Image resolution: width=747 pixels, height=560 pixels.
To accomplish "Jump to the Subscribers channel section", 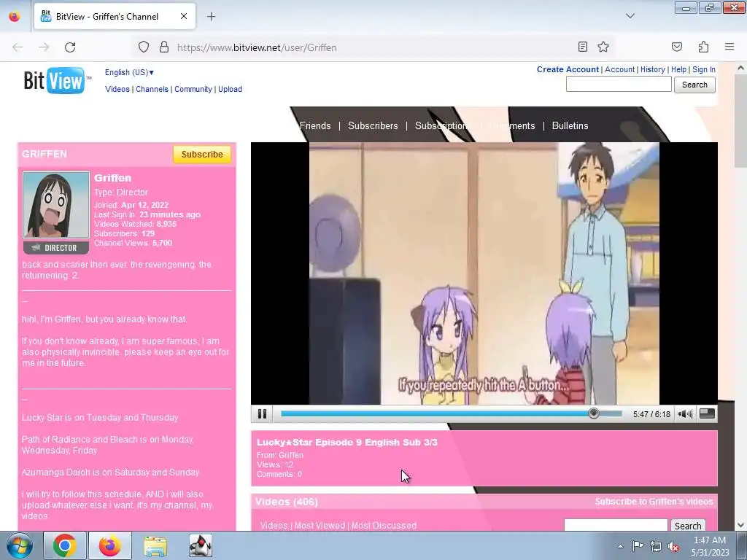I will 373,125.
